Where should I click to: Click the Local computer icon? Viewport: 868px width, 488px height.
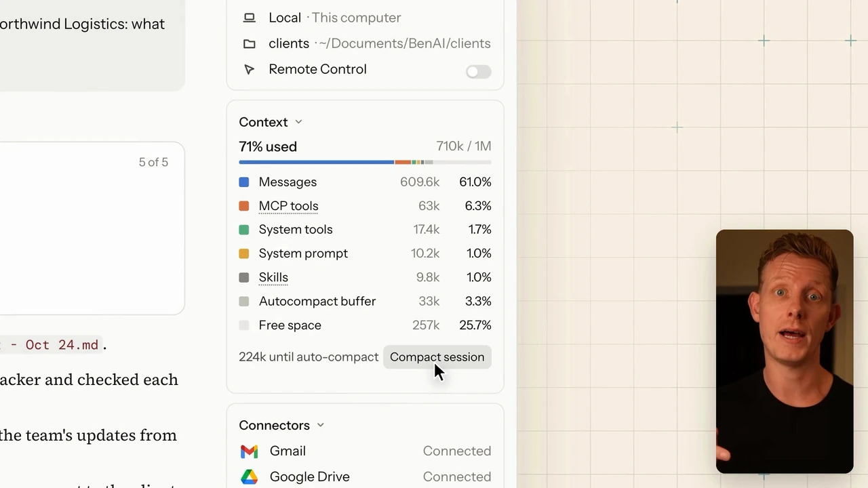tap(249, 18)
